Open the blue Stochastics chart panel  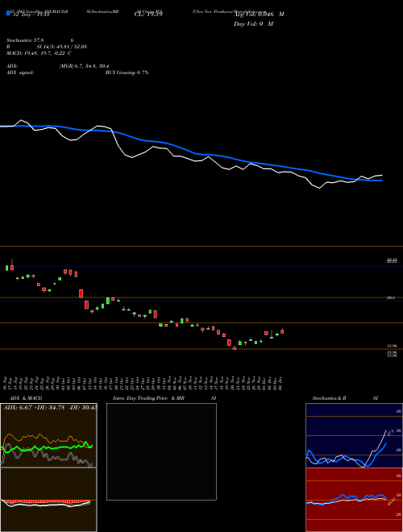pyautogui.click(x=354, y=435)
